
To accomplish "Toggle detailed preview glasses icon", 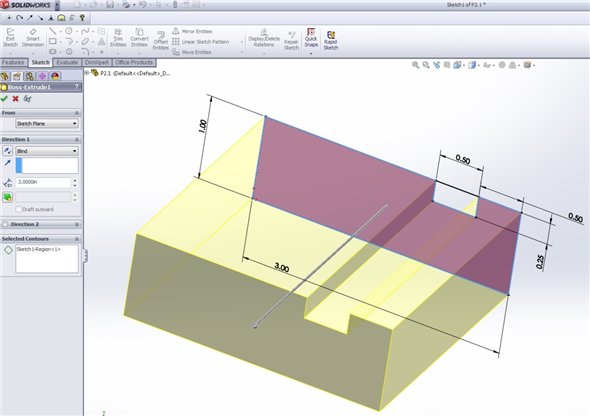I will pos(27,99).
